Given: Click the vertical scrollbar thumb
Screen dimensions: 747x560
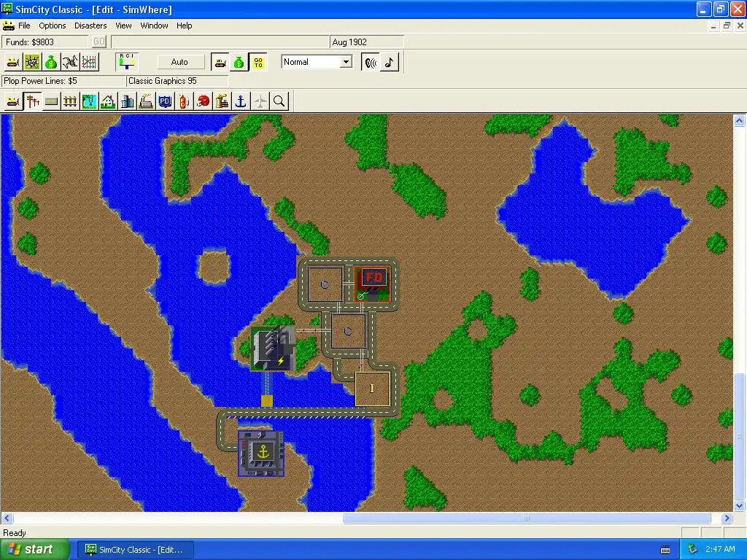Looking at the screenshot, I should 740,436.
